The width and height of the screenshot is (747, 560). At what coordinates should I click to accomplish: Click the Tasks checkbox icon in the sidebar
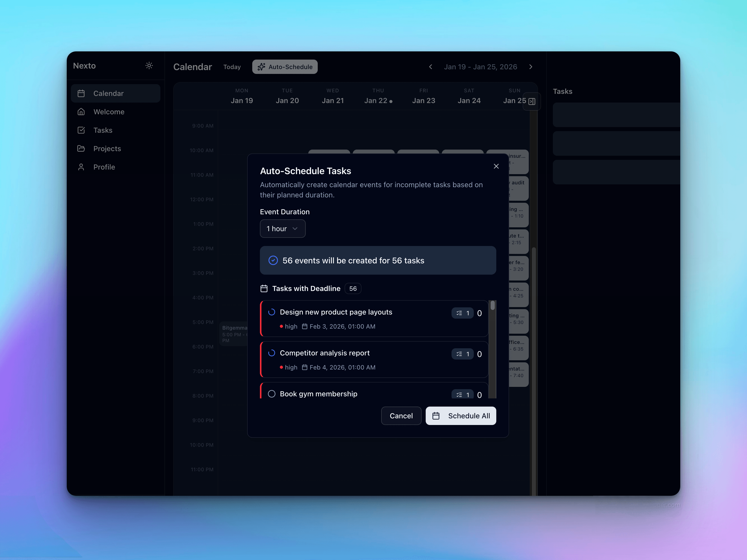[x=81, y=130]
